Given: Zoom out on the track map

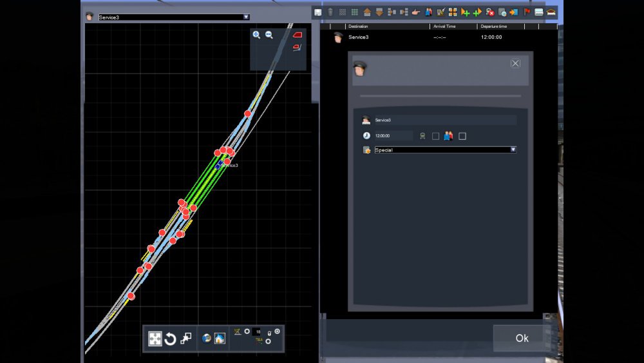Looking at the screenshot, I should pos(269,35).
